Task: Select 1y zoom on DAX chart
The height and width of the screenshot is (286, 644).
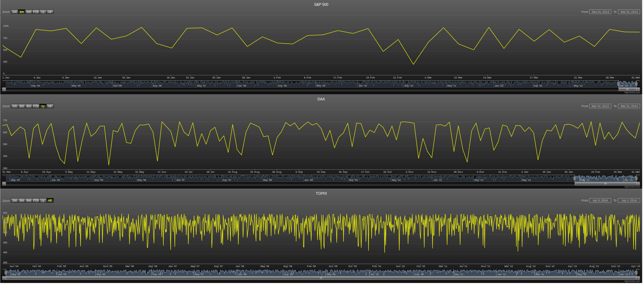Action: 43,106
